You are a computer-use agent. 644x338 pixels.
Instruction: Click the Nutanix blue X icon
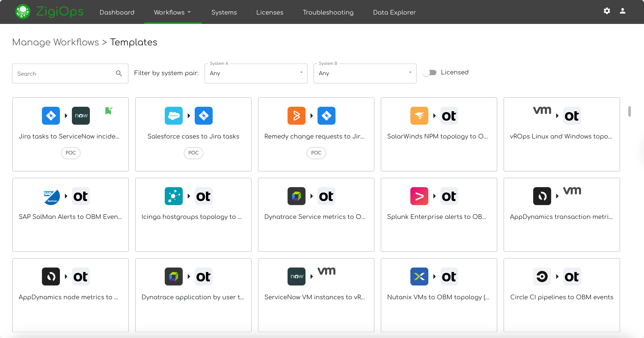point(419,276)
